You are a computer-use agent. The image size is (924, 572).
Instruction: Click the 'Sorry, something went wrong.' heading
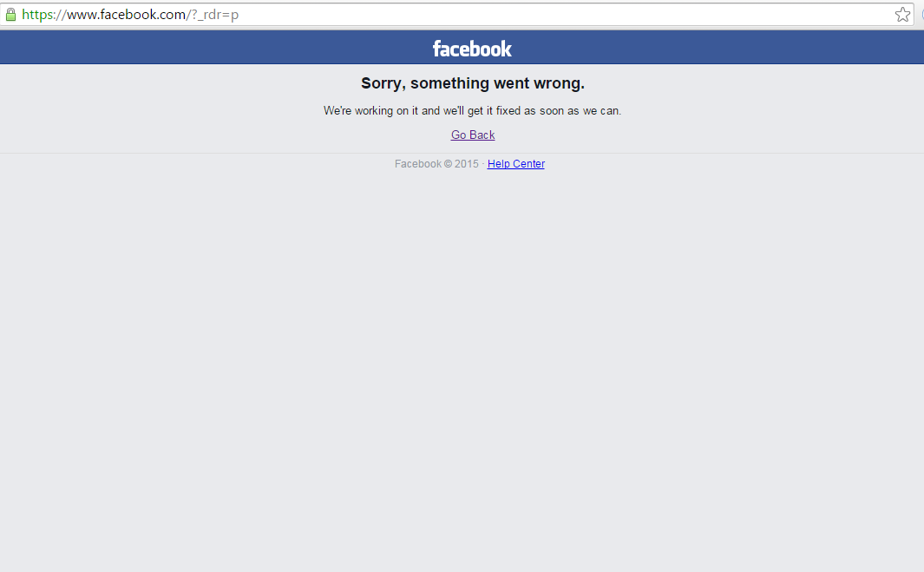473,83
